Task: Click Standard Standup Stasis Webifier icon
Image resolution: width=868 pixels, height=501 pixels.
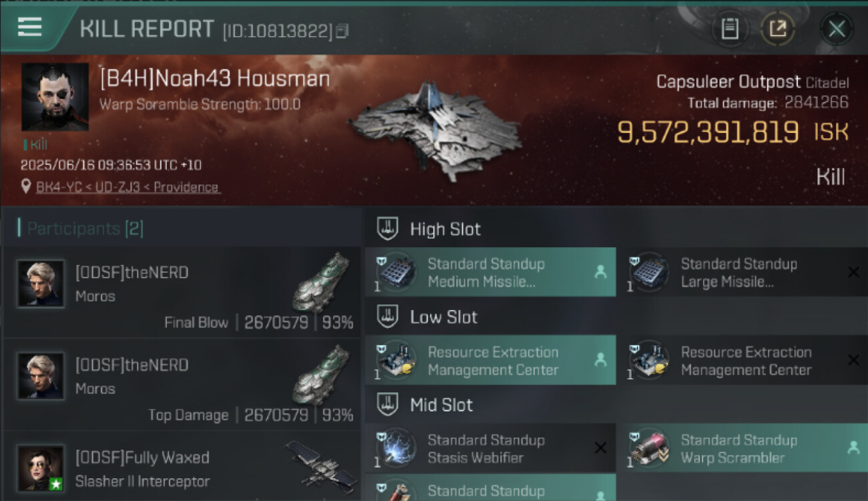Action: 396,449
